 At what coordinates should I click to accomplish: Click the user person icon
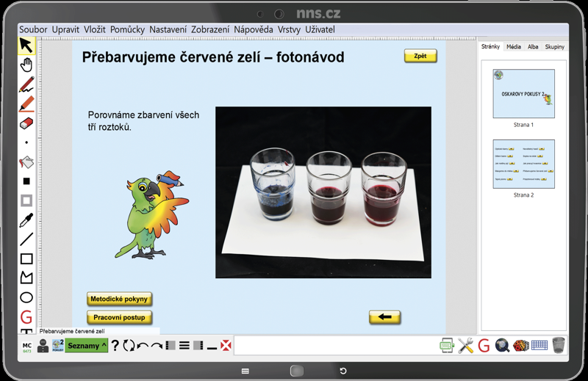coord(43,346)
